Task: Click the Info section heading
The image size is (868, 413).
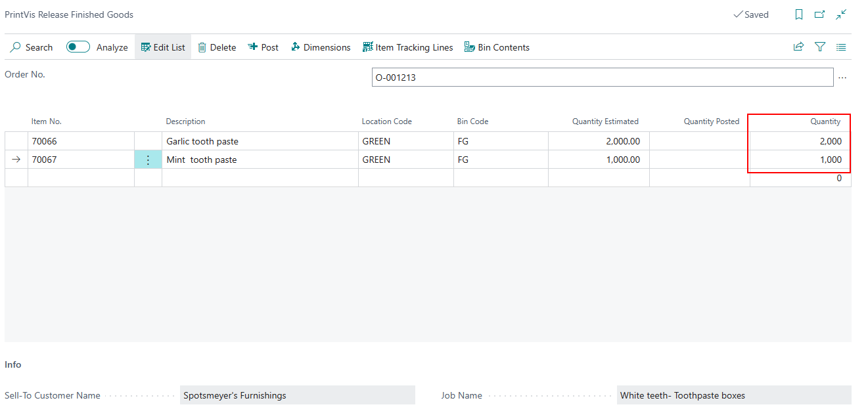Action: tap(13, 364)
